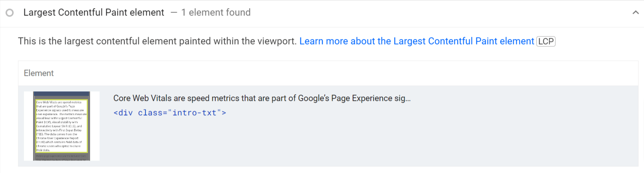Click the blank area right of "Element" header
This screenshot has width=644, height=173.
[331, 73]
